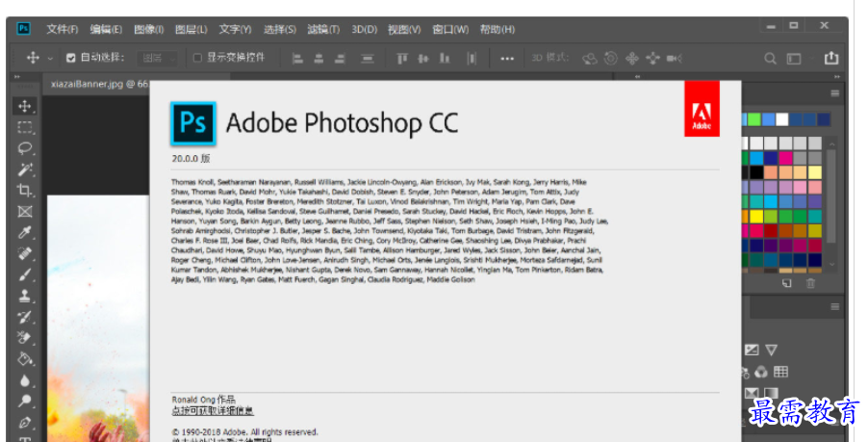Open the Swatches panel menu

[x=834, y=93]
